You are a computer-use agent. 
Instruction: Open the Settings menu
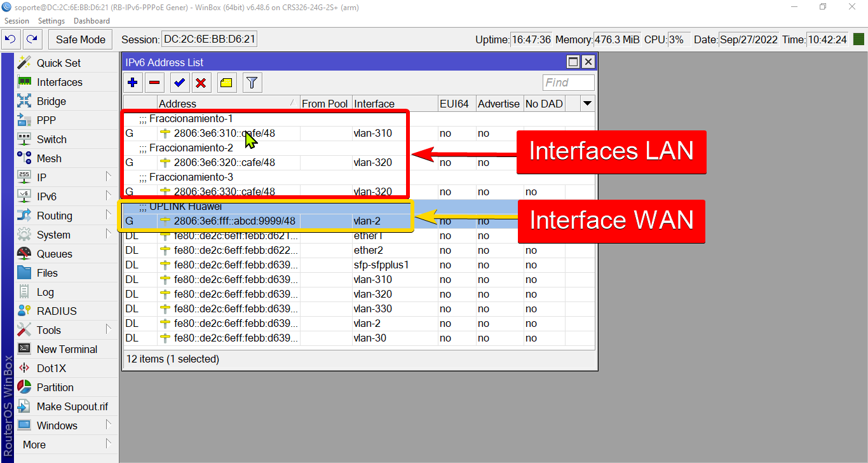point(51,21)
